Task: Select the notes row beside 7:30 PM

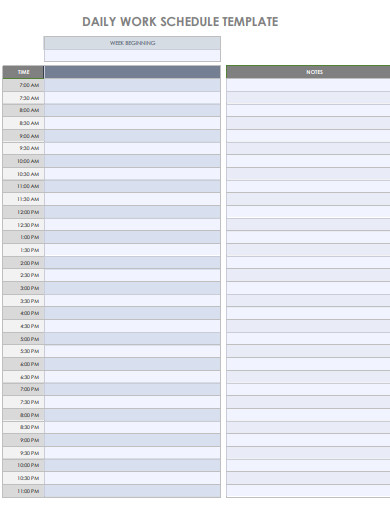Action: tap(308, 402)
